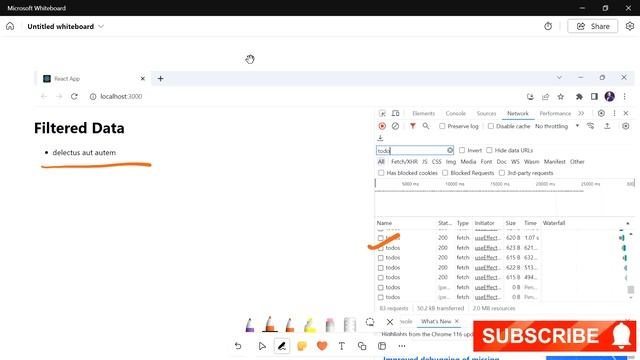This screenshot has width=640, height=360.
Task: Expand the tab search chevron
Action: (559, 78)
